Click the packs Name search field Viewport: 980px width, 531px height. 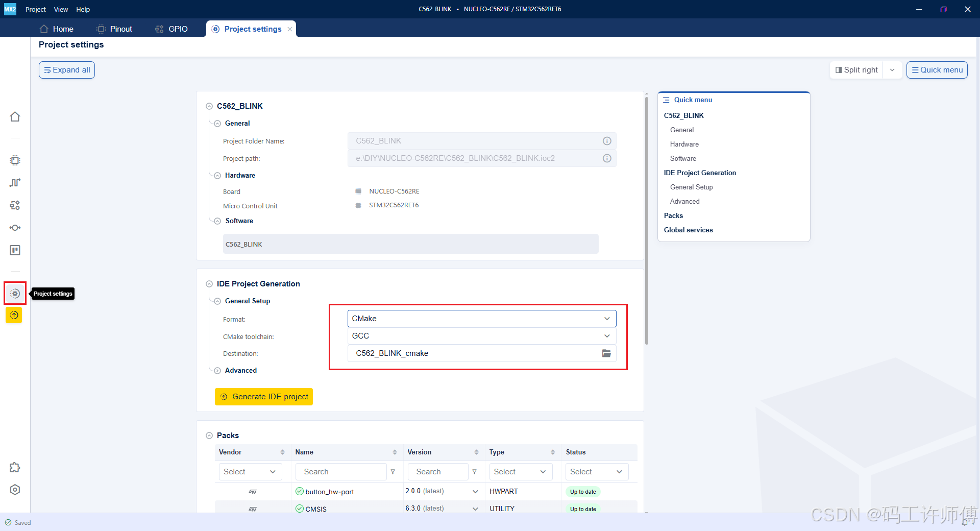[341, 472]
